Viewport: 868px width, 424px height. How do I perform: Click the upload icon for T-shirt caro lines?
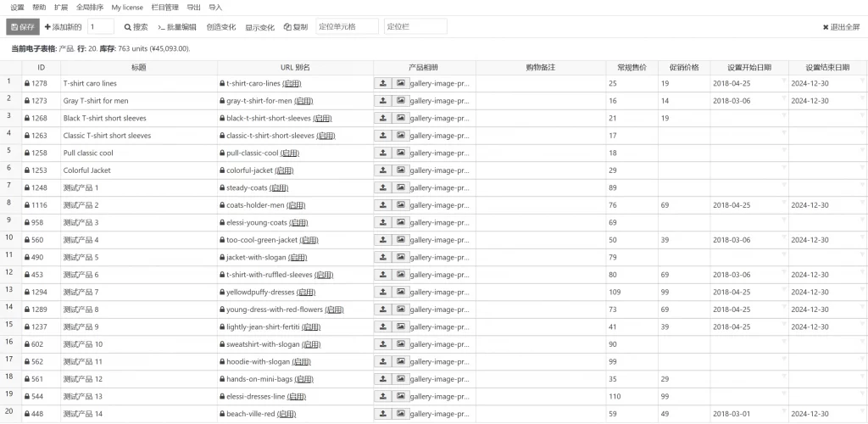[382, 83]
